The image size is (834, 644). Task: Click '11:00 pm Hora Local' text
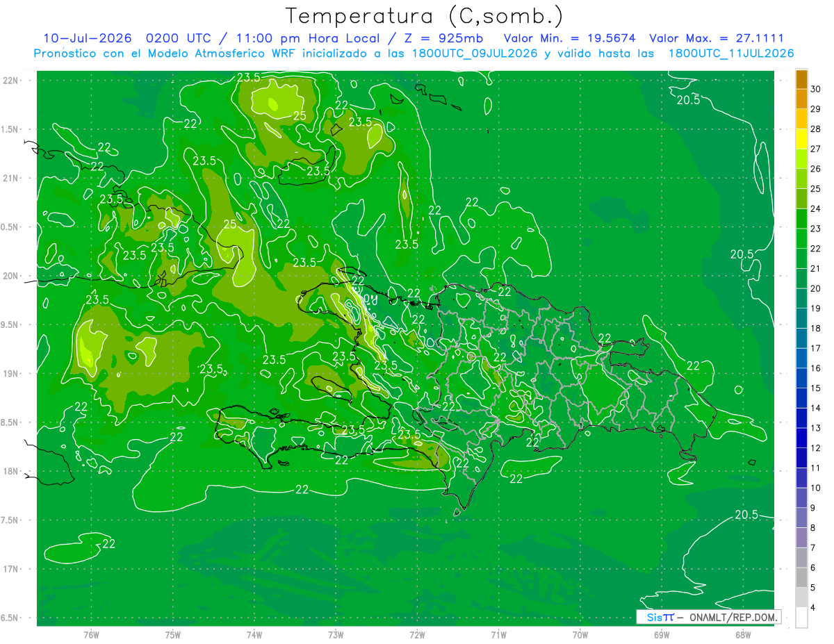(308, 38)
